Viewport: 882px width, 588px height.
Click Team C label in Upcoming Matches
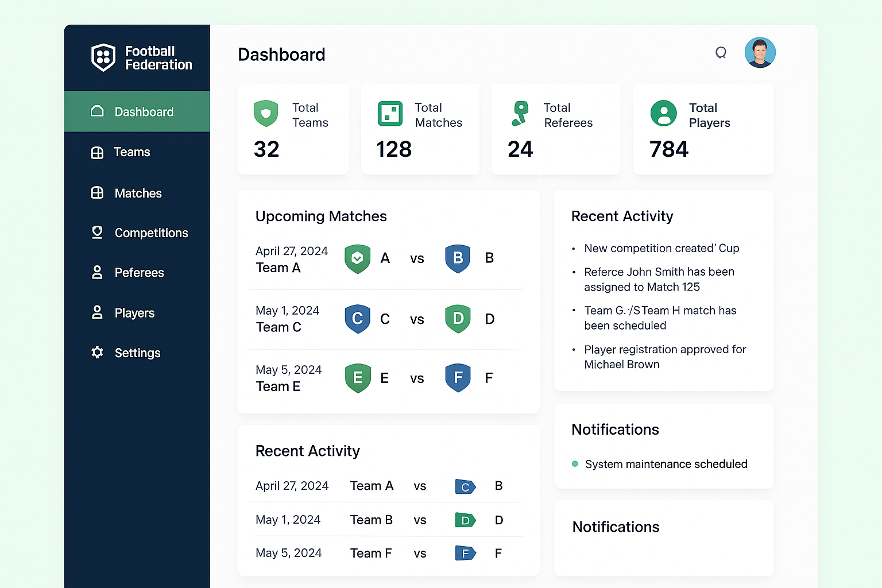click(x=278, y=327)
